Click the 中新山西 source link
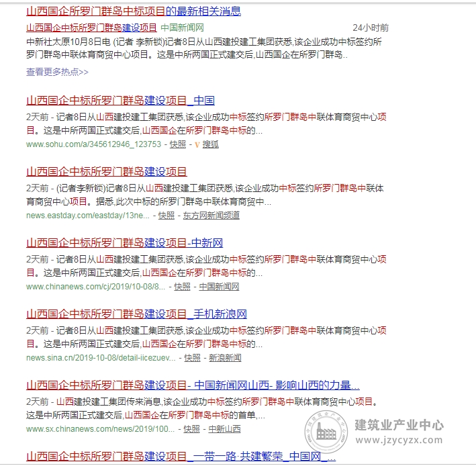The width and height of the screenshot is (476, 466). 224,429
